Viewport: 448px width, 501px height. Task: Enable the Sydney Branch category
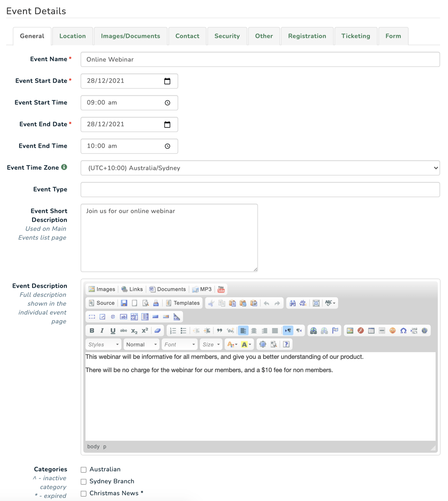(x=83, y=481)
